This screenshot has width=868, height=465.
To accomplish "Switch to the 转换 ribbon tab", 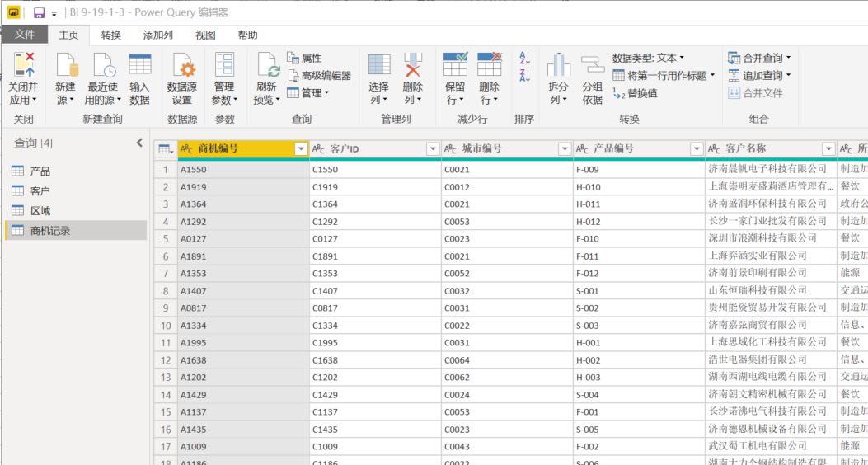I will click(111, 35).
